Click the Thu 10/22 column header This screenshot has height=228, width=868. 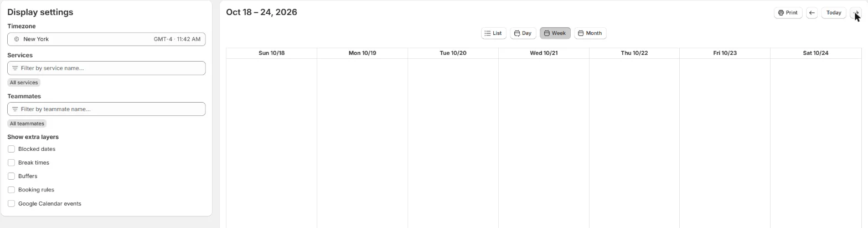(634, 53)
